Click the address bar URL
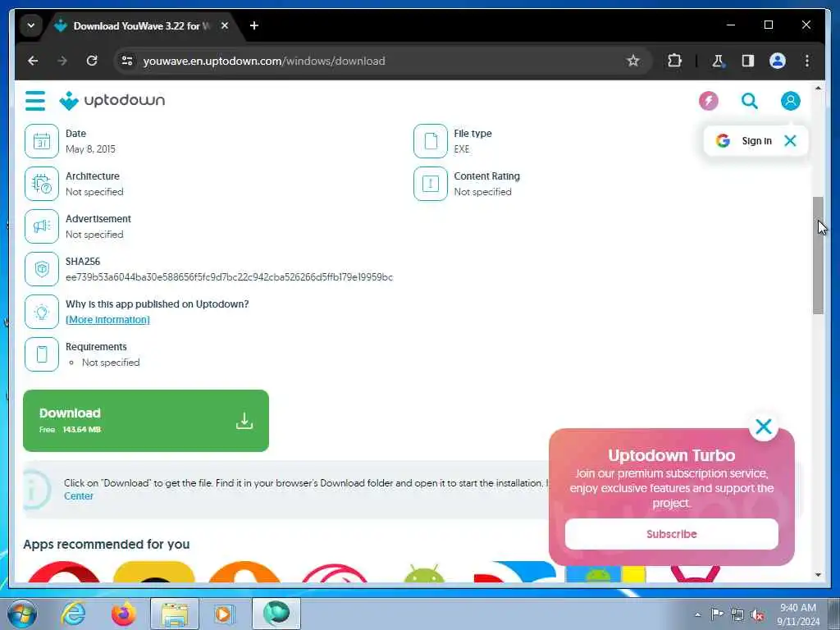The width and height of the screenshot is (840, 630). (263, 61)
